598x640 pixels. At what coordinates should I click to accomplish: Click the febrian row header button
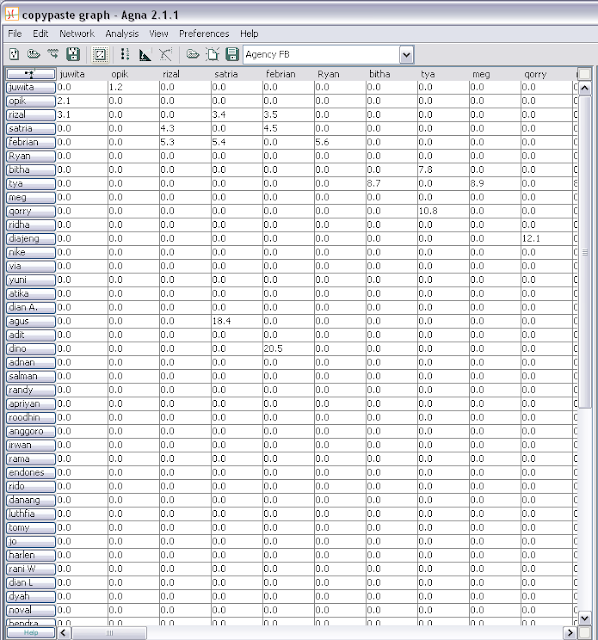click(31, 142)
